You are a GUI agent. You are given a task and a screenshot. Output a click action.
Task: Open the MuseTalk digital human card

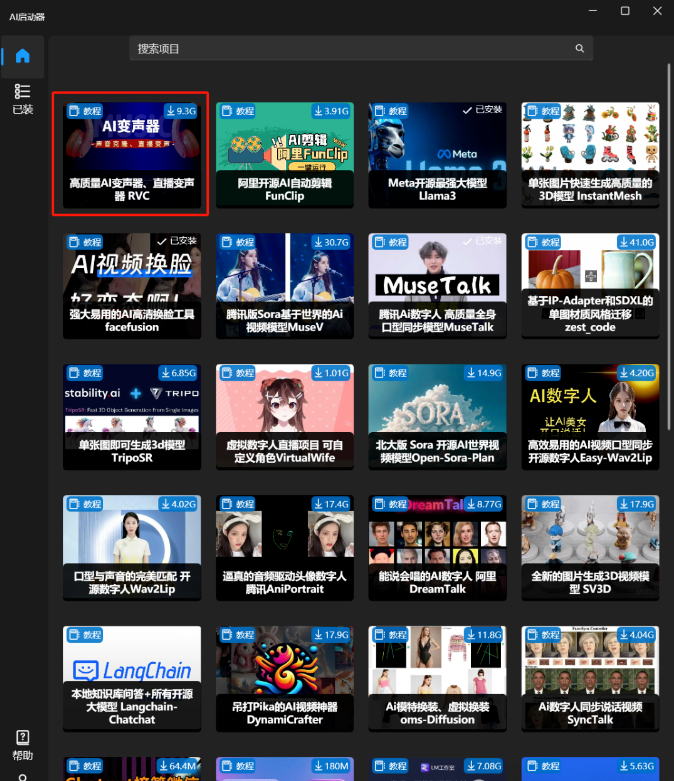coord(437,286)
